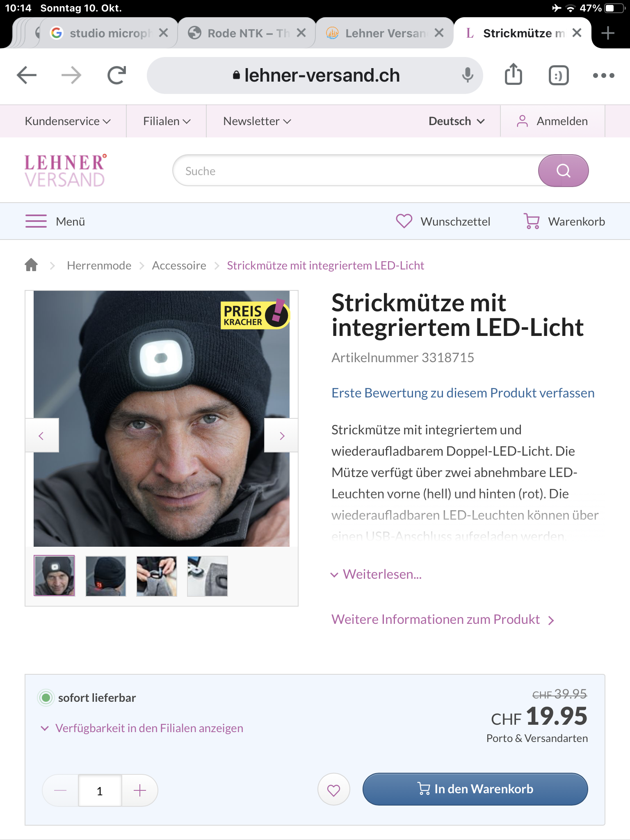Open Erste Bewertung zu diesem Produkt verfassen
Screen dimensions: 630x840
coord(463,393)
